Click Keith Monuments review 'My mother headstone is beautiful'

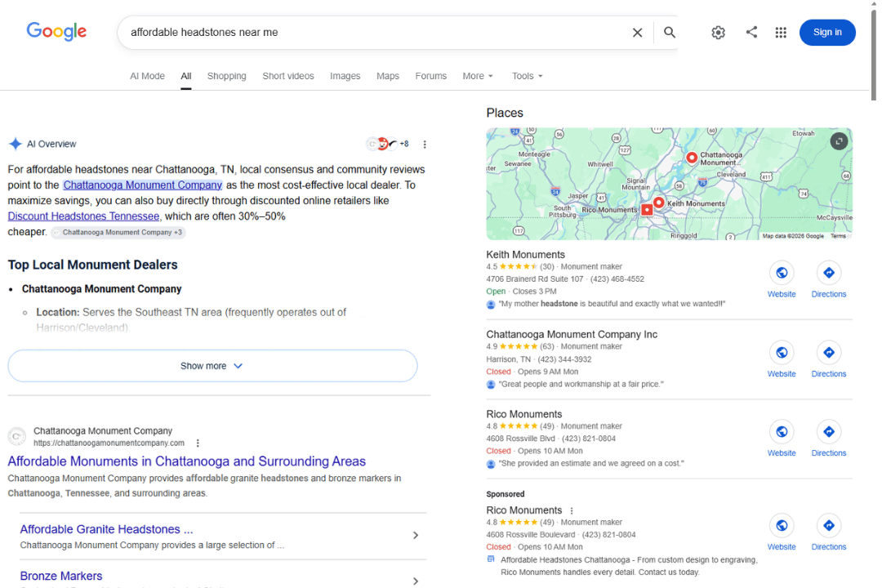[x=612, y=304]
